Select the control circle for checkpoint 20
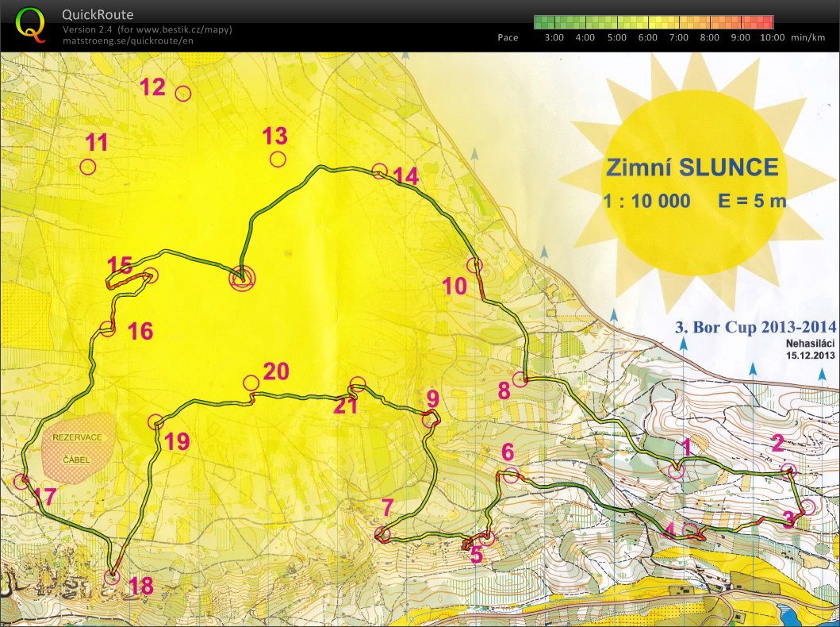The width and height of the screenshot is (840, 627). tap(251, 383)
